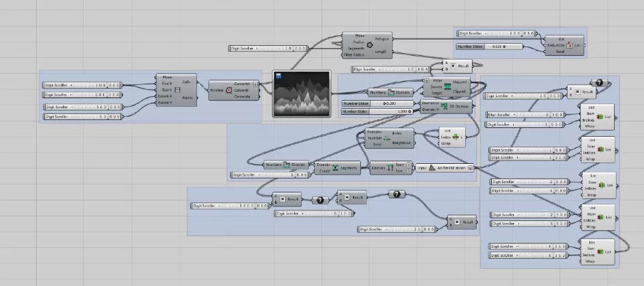Expand the Arithmetic mean dropdown arrow
Screen dimensions: 644x286
471,169
